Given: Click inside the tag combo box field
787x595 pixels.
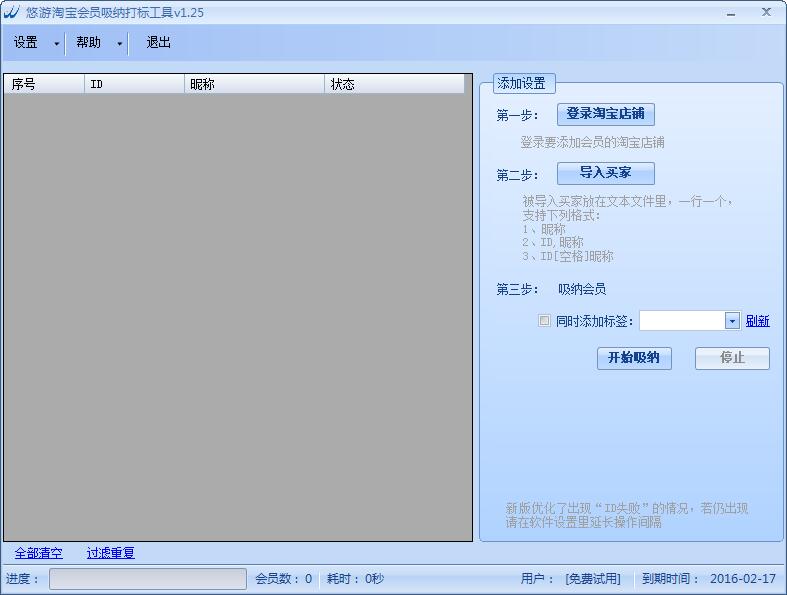Looking at the screenshot, I should [682, 321].
